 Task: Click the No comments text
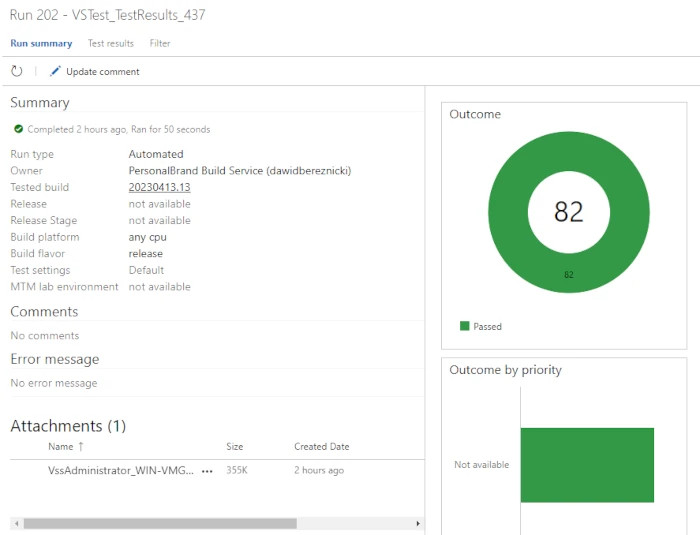(45, 335)
